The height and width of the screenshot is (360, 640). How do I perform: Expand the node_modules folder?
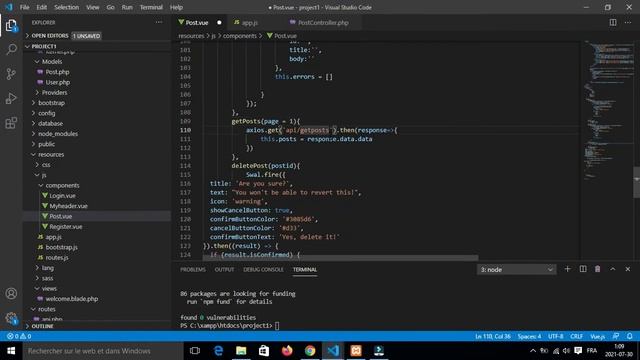tap(58, 134)
